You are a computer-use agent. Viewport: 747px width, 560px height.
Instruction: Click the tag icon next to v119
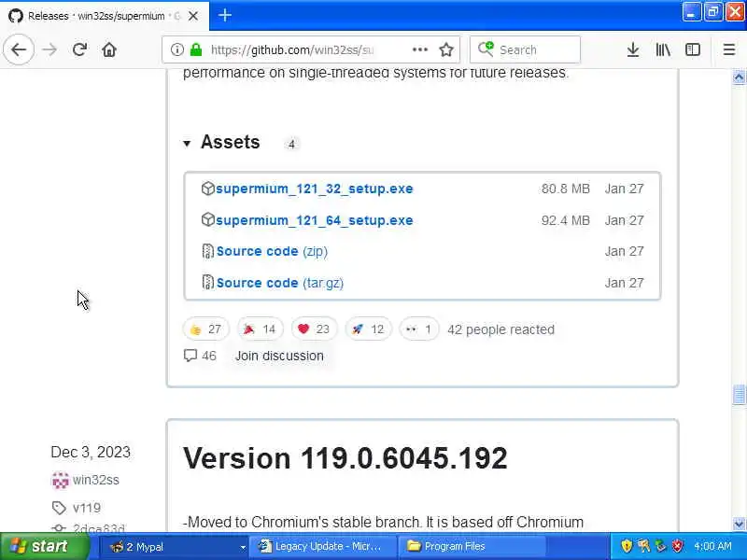(x=59, y=508)
